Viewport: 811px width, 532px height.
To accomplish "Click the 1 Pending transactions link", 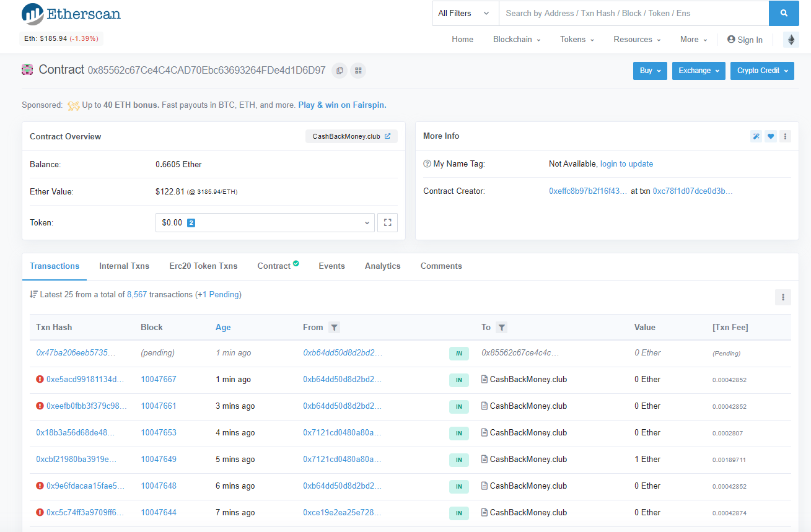I will pos(218,295).
